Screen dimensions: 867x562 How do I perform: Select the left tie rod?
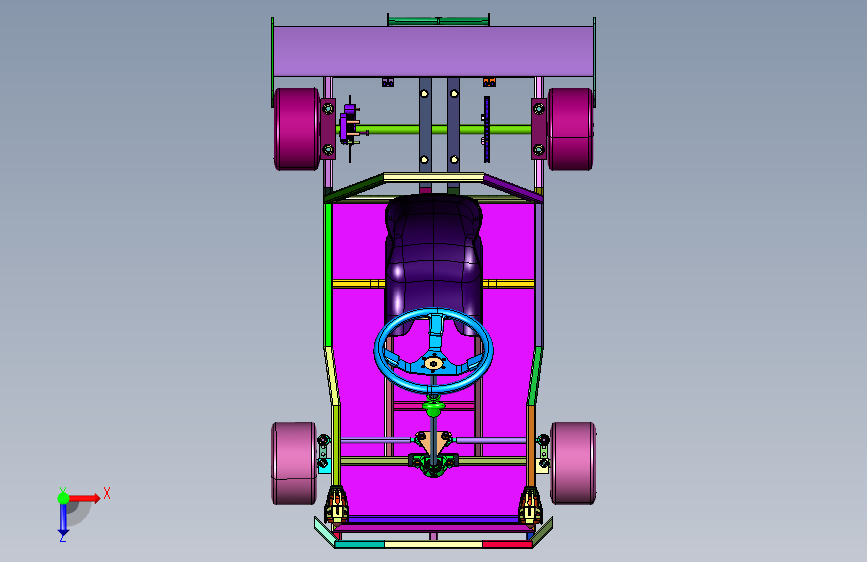pyautogui.click(x=376, y=440)
